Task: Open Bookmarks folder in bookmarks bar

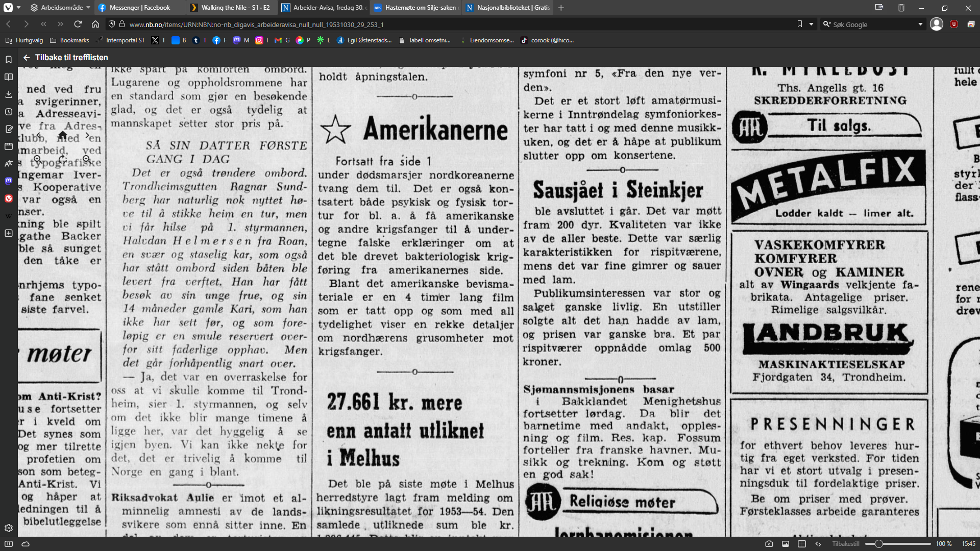Action: click(69, 40)
